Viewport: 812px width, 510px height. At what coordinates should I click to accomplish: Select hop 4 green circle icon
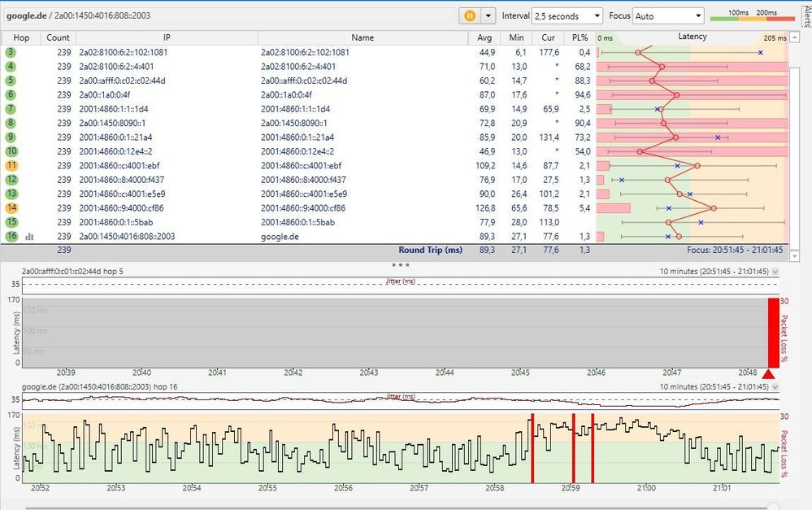coord(11,67)
